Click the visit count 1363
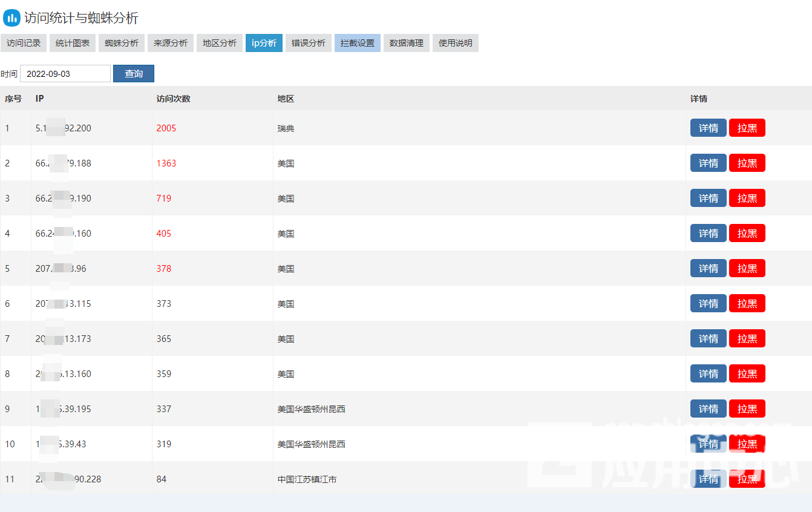The image size is (812, 512). [x=166, y=163]
